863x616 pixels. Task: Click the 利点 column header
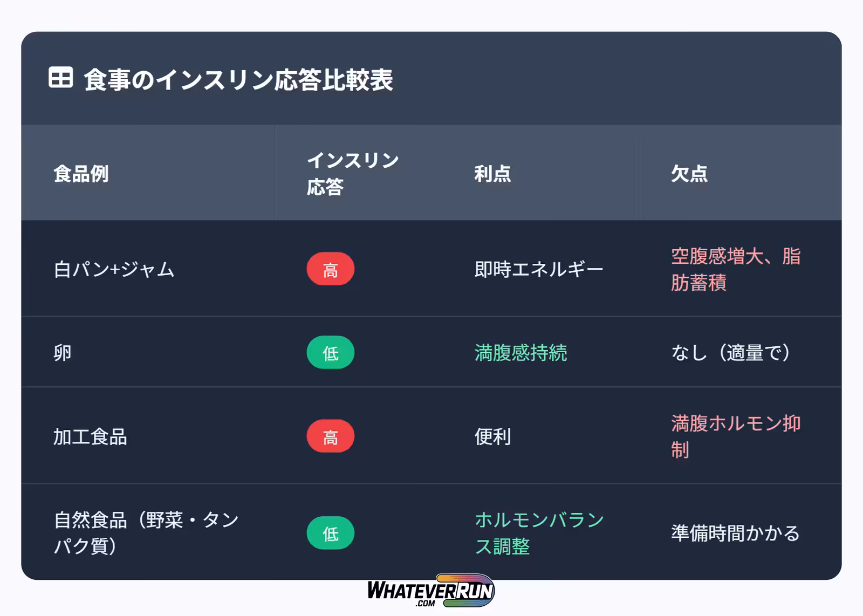(x=492, y=174)
